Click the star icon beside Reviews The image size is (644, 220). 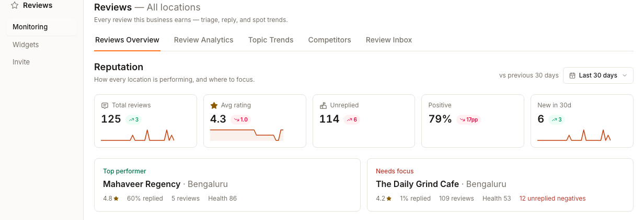[15, 5]
